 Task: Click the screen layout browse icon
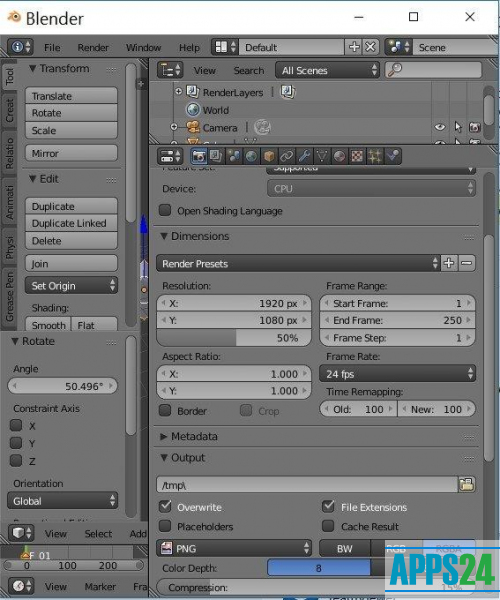(225, 47)
